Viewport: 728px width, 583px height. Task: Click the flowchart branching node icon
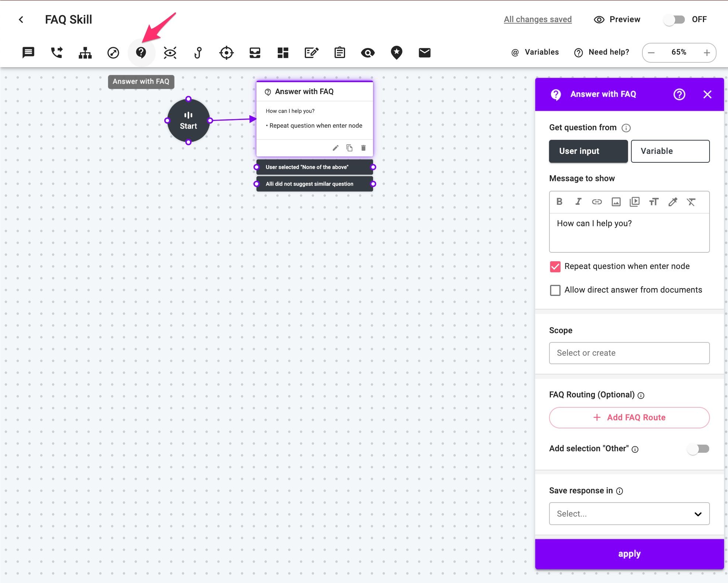[x=85, y=52]
